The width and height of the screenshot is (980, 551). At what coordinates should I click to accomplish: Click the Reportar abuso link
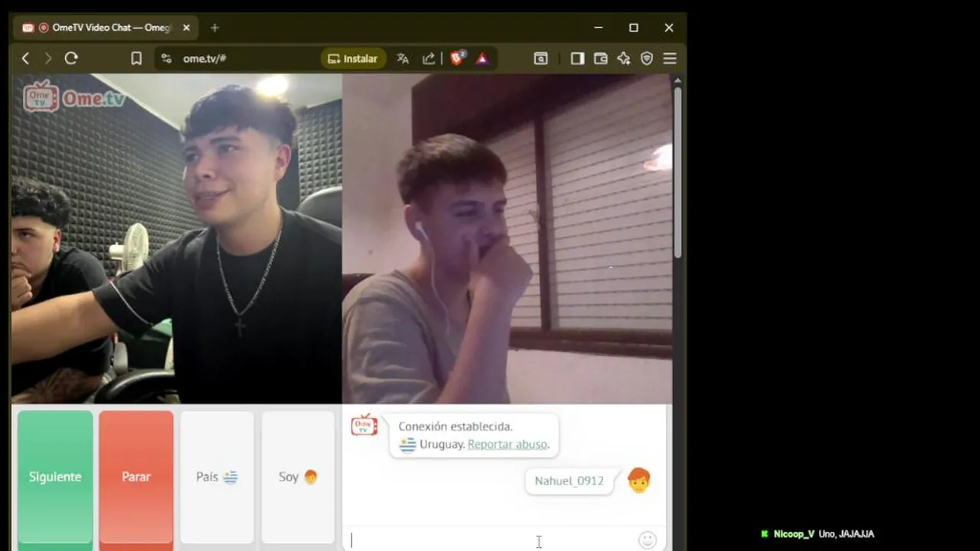pyautogui.click(x=507, y=444)
